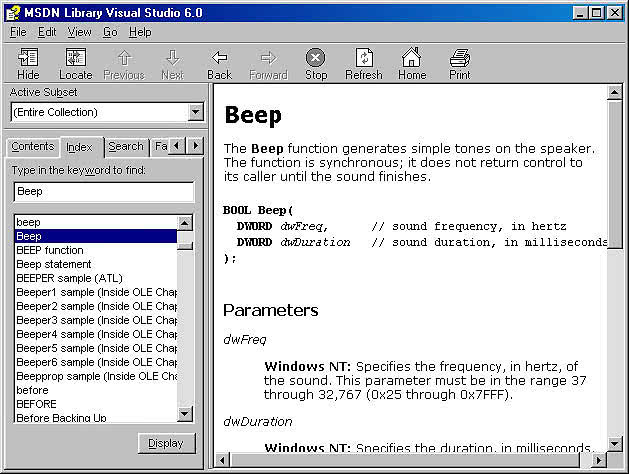
Task: Click the 'dwFreq' parameter name under Parameters
Action: (245, 340)
